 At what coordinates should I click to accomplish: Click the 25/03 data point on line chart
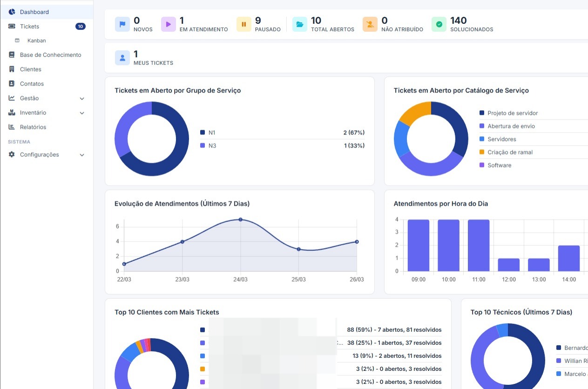[x=298, y=249]
